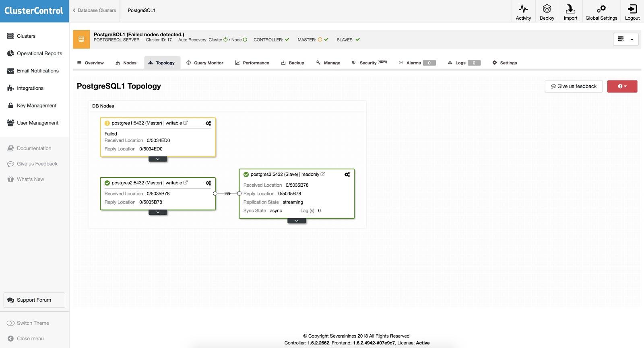The height and width of the screenshot is (348, 644).
Task: Click postgres1 warning status icon
Action: coord(107,123)
